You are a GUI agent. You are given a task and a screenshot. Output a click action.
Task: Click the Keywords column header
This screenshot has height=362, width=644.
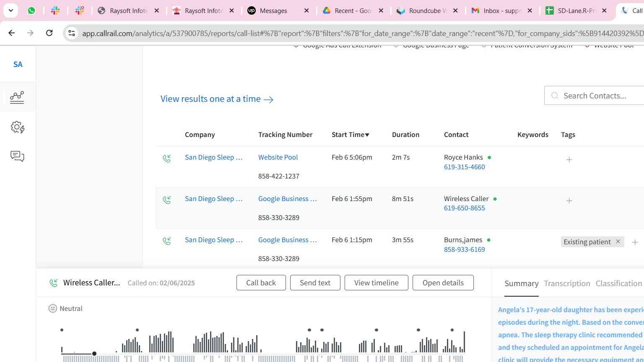pos(533,134)
